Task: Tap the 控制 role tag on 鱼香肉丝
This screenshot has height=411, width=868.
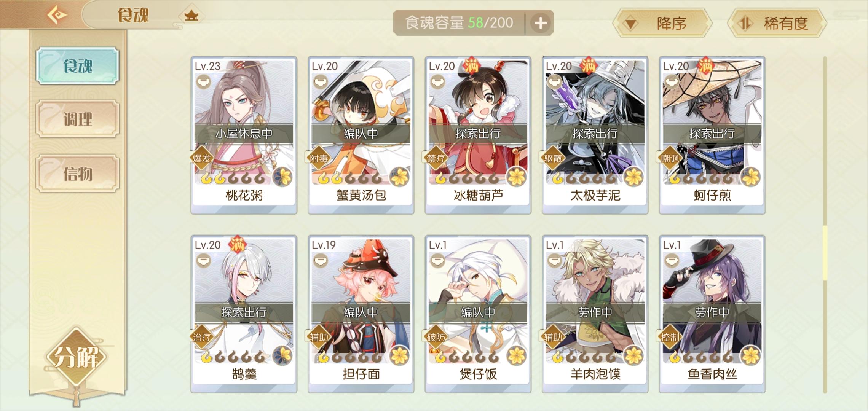Action: [x=670, y=337]
